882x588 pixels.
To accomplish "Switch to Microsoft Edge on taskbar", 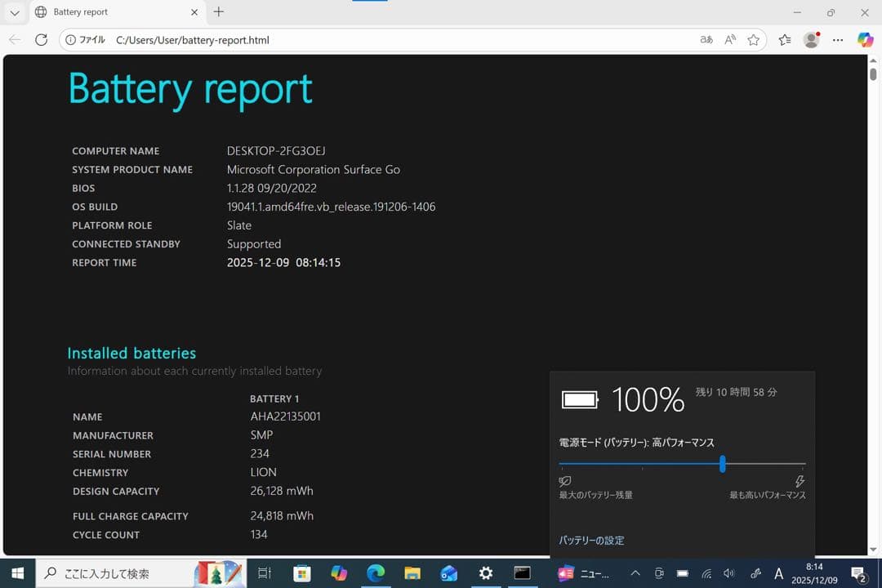I will [x=375, y=573].
